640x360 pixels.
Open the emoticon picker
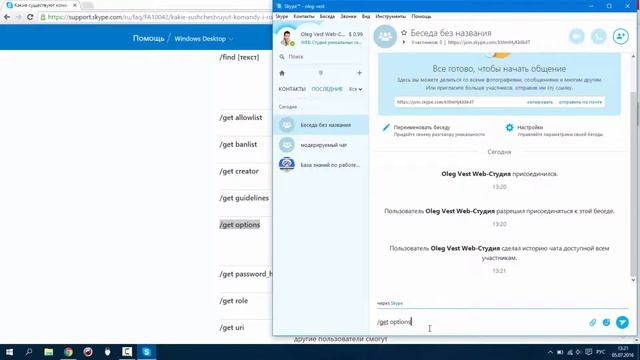606,322
